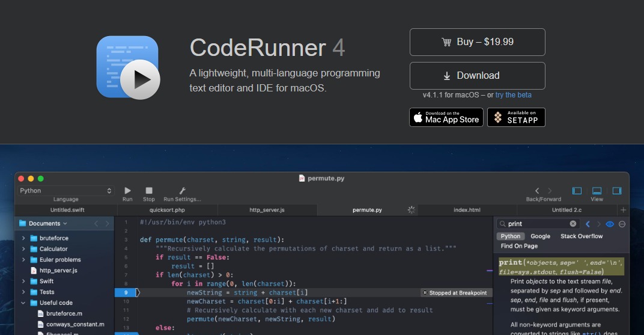Navigate forward in file browser sidebar
644x335 pixels.
107,223
